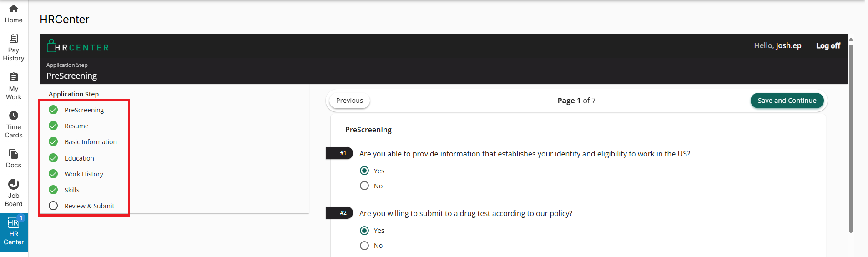Open Job Board from sidebar
The height and width of the screenshot is (257, 868).
tap(14, 184)
